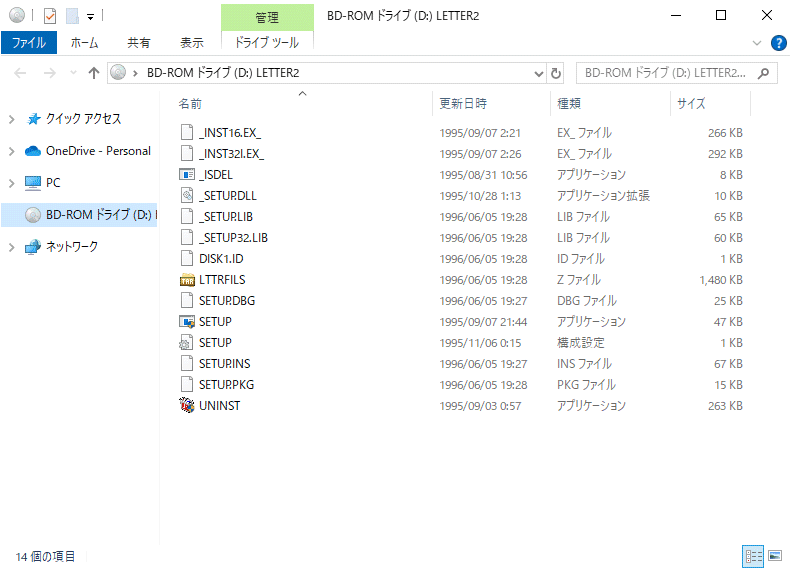Click the _SETUP32.LIB file icon
Viewport: 791px width, 569px height.
coord(187,238)
